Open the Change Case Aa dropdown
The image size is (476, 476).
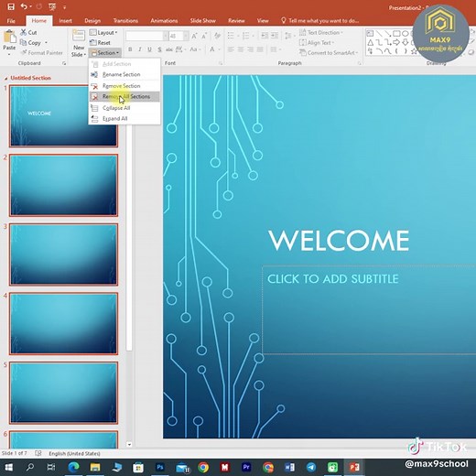(x=195, y=49)
